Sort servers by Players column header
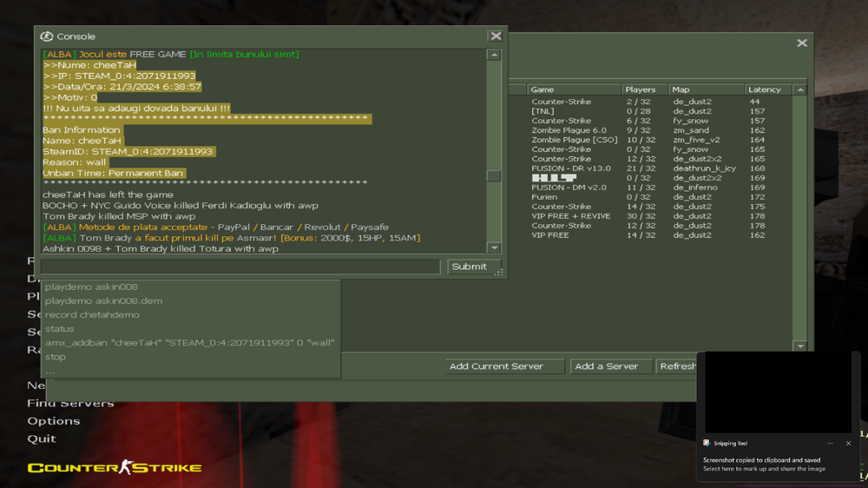Viewport: 868px width, 488px height. [x=642, y=89]
